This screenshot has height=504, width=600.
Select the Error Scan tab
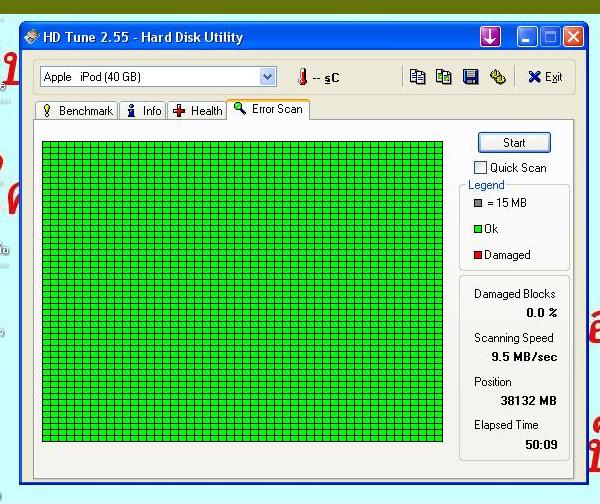pos(268,109)
